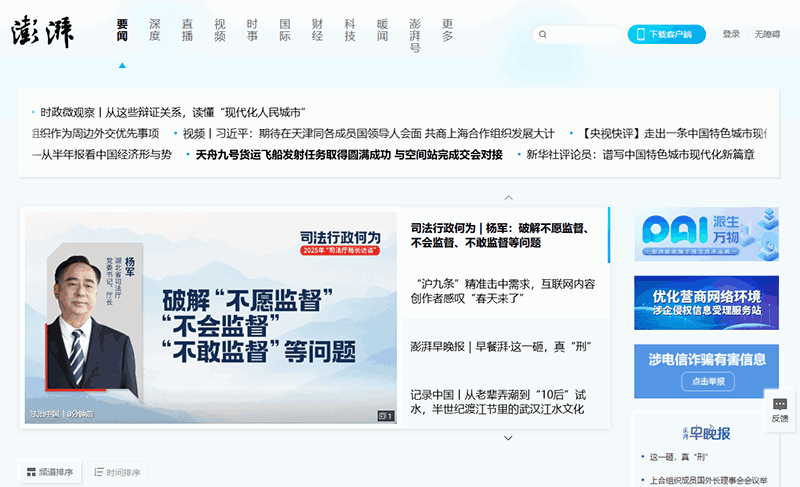Open the 无障碍 accessibility link
The height and width of the screenshot is (487, 800).
pyautogui.click(x=767, y=34)
